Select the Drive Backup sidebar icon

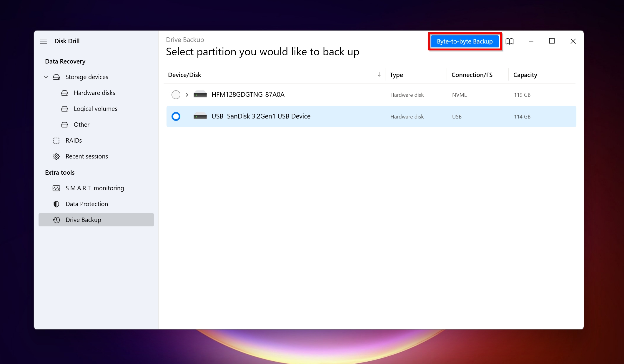56,220
